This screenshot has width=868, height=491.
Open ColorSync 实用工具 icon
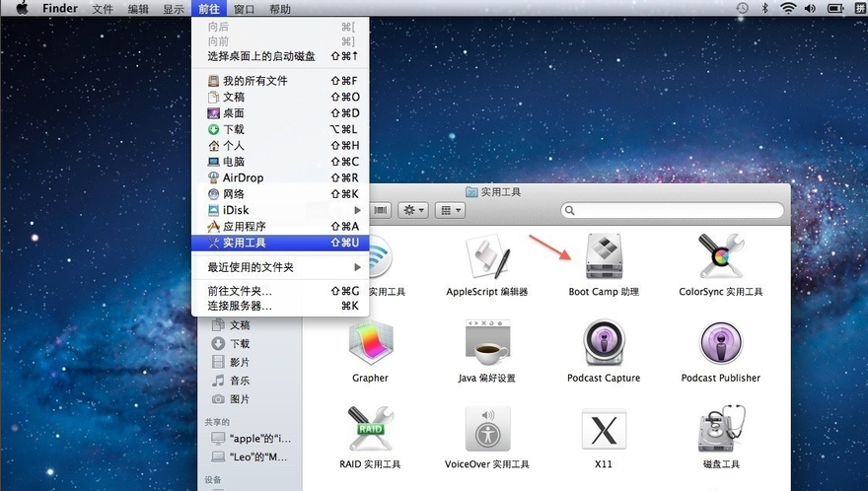(x=721, y=255)
